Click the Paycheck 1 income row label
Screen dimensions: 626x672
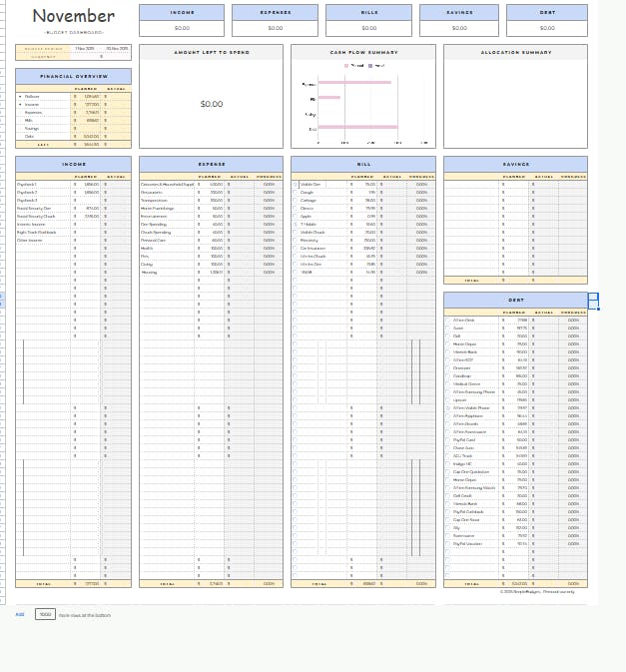28,185
